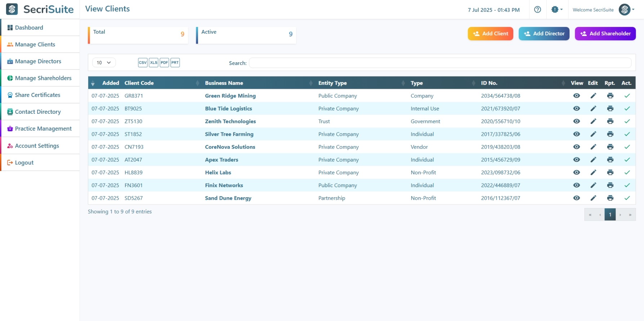Sort by ID No. column
The width and height of the screenshot is (644, 321).
523,83
